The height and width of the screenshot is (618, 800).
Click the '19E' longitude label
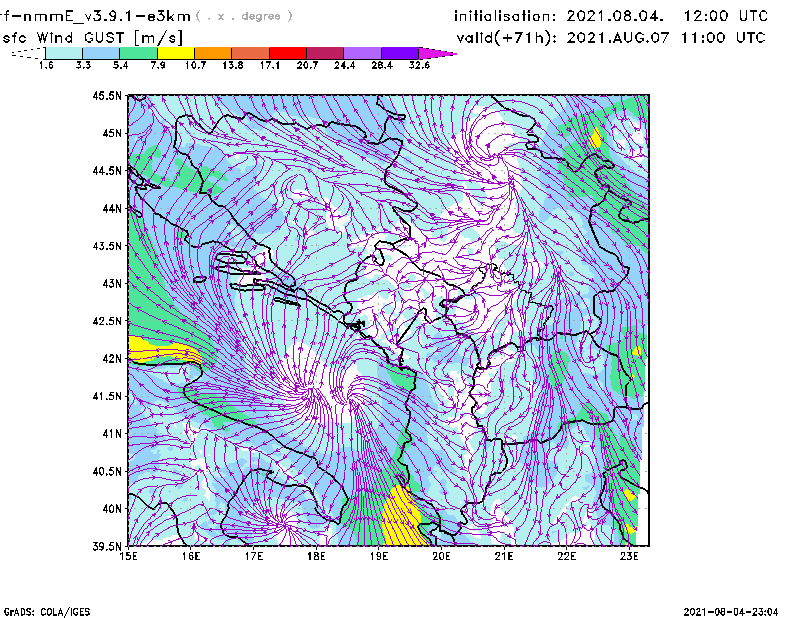(379, 556)
